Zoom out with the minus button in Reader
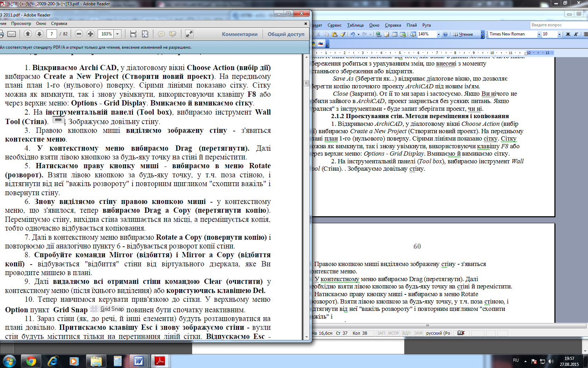This screenshot has width=588, height=368. click(79, 34)
